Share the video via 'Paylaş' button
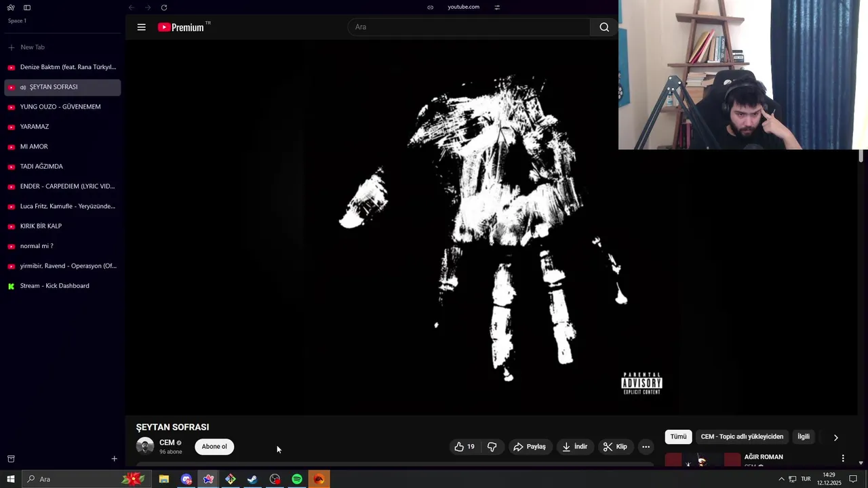This screenshot has width=868, height=488. (530, 447)
